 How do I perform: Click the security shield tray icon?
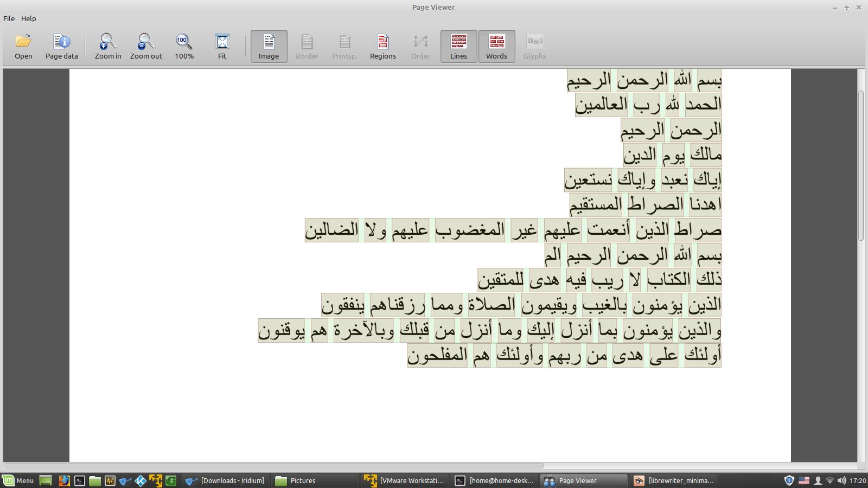click(x=789, y=480)
